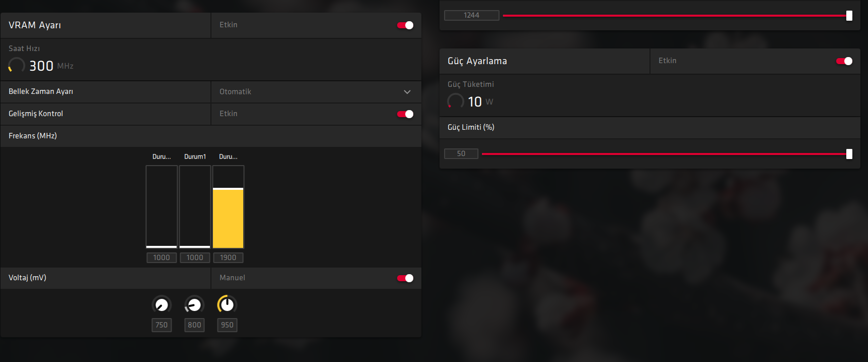Click the 1900 frequency input field
This screenshot has height=362, width=868.
coord(228,258)
